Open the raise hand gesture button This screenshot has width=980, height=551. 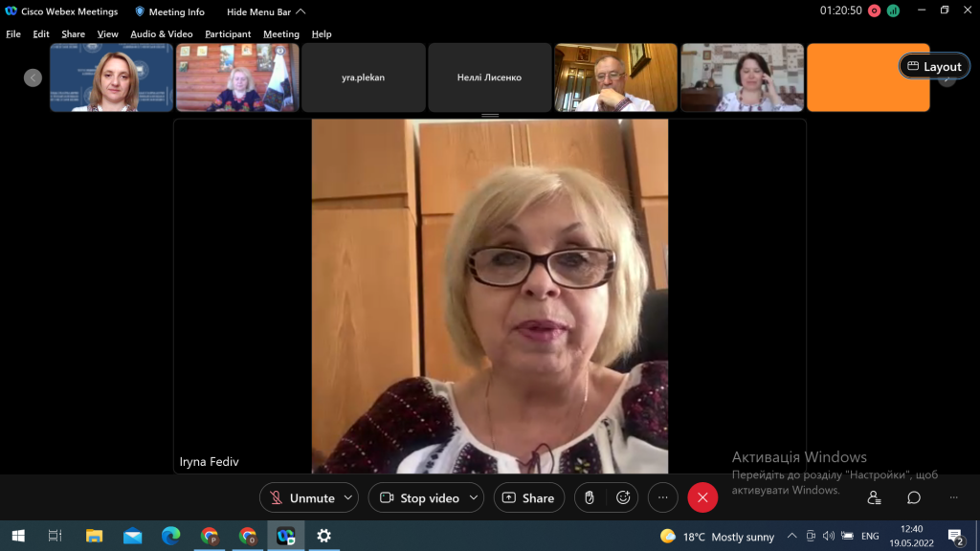coord(590,497)
